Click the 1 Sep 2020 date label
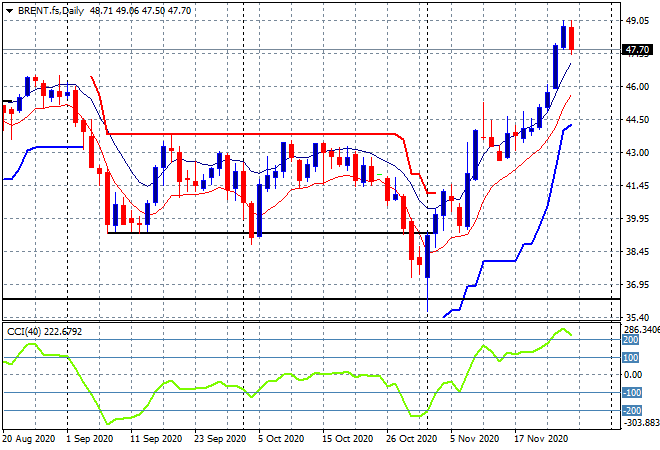The height and width of the screenshot is (450, 660). point(90,439)
